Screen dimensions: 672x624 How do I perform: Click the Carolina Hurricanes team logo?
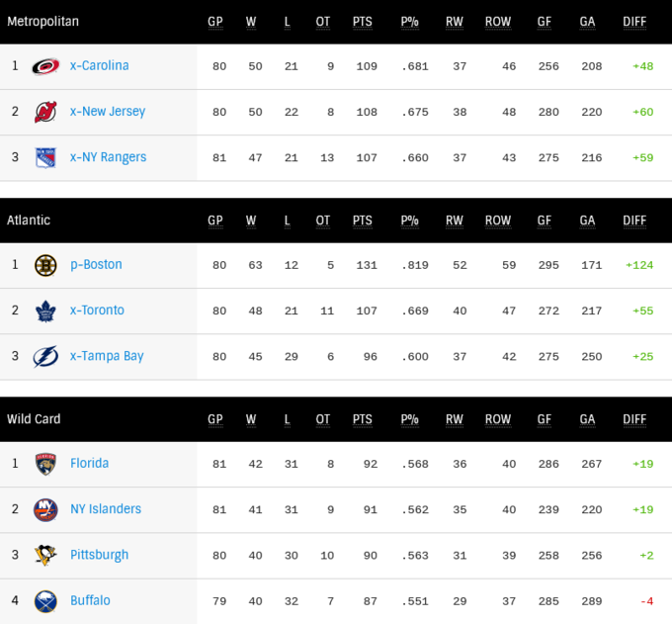click(45, 66)
